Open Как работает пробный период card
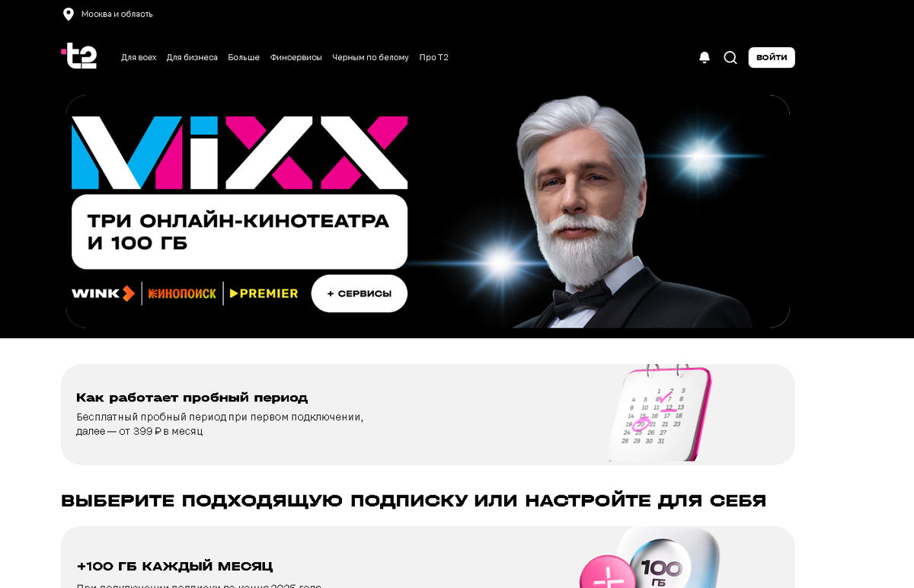The image size is (914, 588). pos(428,414)
